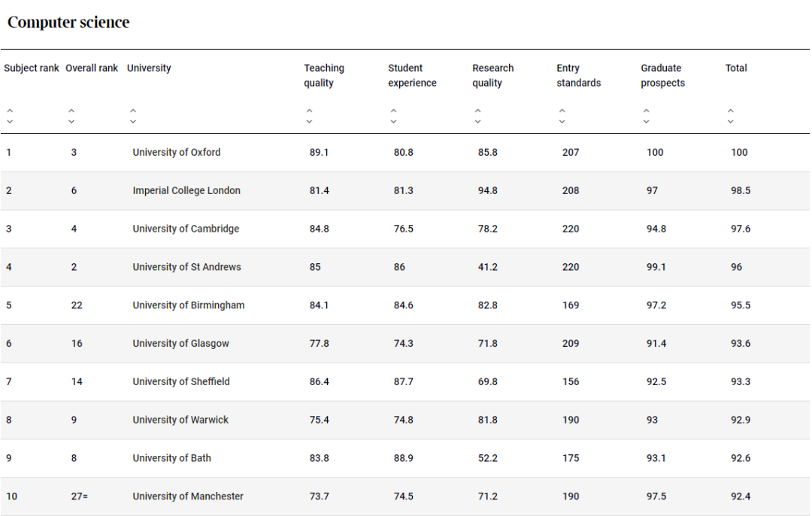Select University of Glasgow name

[x=180, y=344]
